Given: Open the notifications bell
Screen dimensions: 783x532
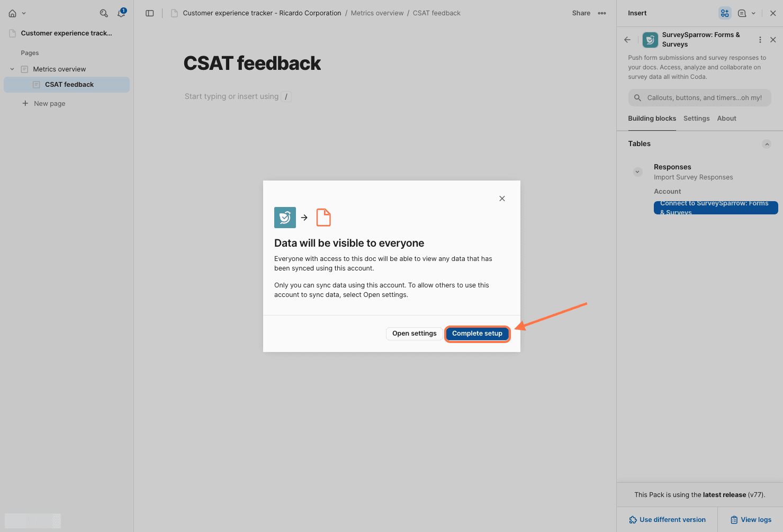Looking at the screenshot, I should (121, 13).
